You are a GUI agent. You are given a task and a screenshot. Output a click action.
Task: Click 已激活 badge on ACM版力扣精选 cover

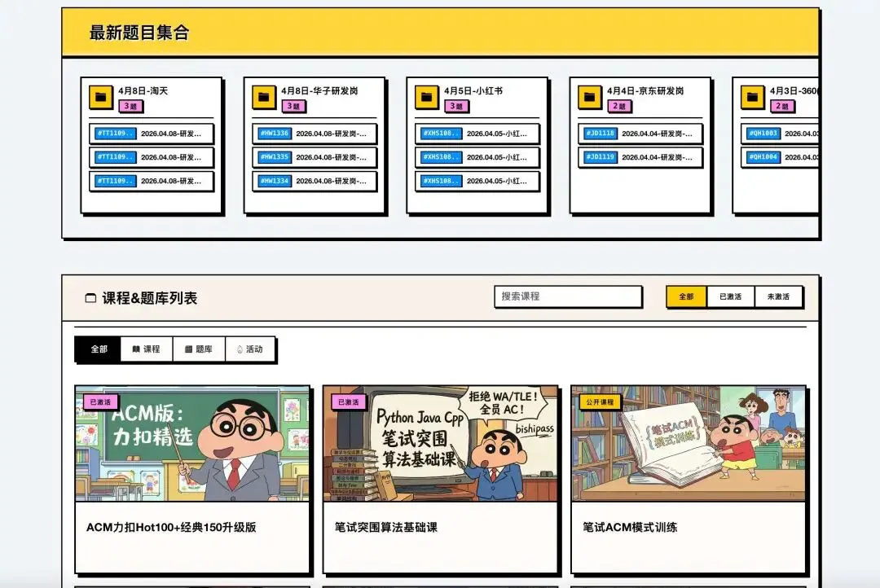click(x=100, y=402)
